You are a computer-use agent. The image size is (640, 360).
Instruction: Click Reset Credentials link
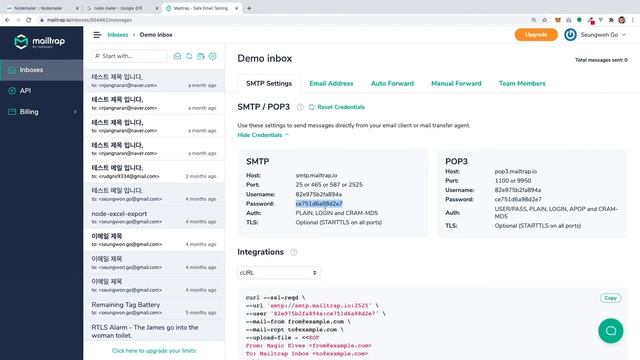[341, 107]
